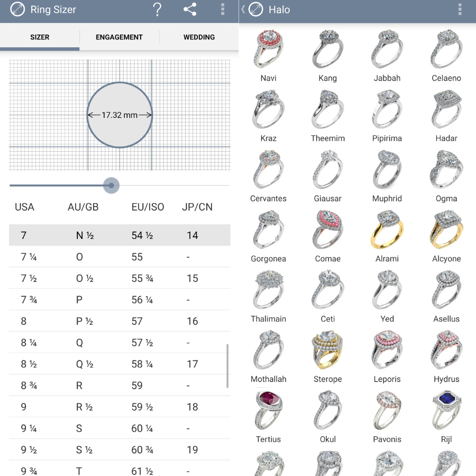Open the Ogma halo ring
Screen dimensions: 476x476
tap(446, 176)
